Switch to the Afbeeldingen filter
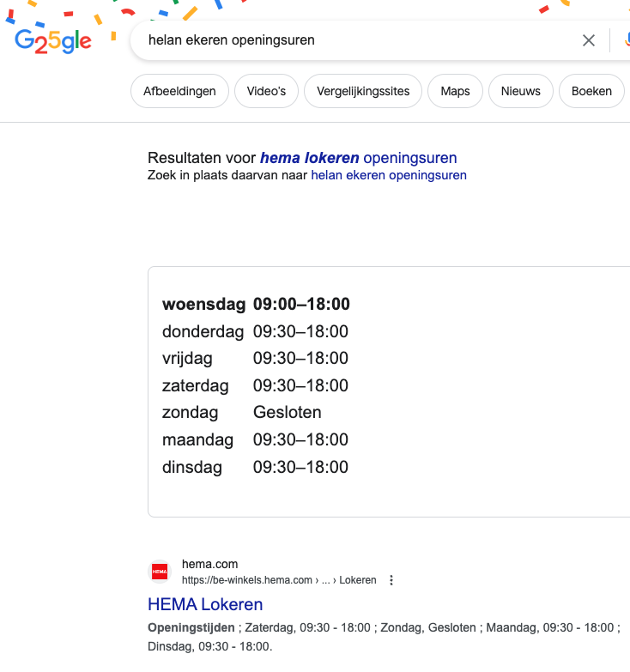This screenshot has height=672, width=630. tap(179, 92)
